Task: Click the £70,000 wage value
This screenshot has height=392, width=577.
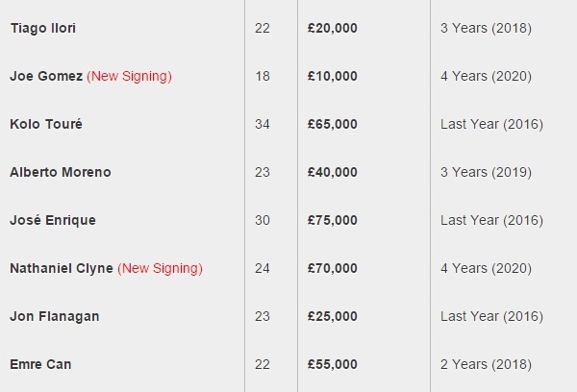Action: pyautogui.click(x=333, y=268)
